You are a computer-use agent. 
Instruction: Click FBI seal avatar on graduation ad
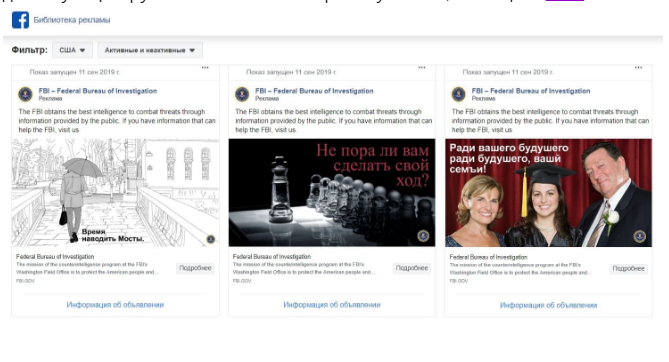click(x=459, y=94)
